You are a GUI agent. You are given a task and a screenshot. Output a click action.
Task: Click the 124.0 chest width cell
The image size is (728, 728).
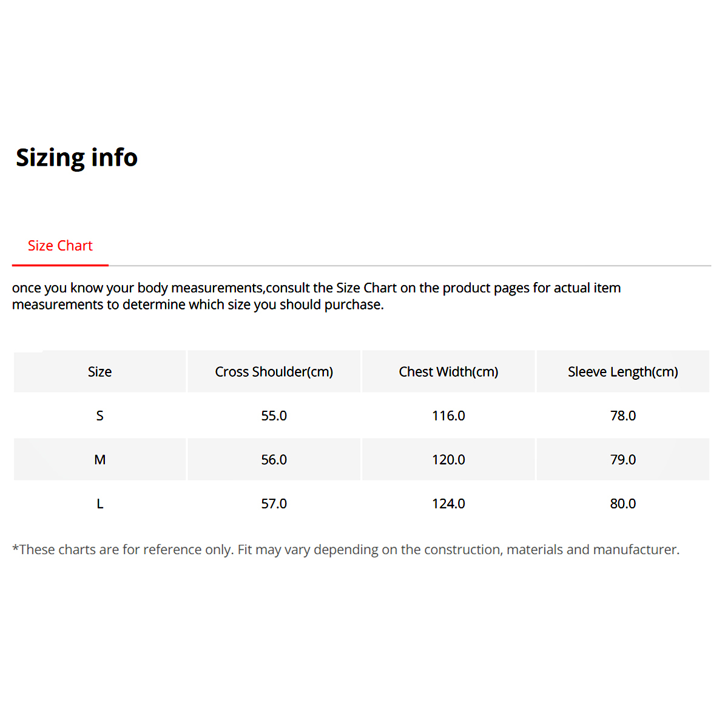[x=448, y=504]
